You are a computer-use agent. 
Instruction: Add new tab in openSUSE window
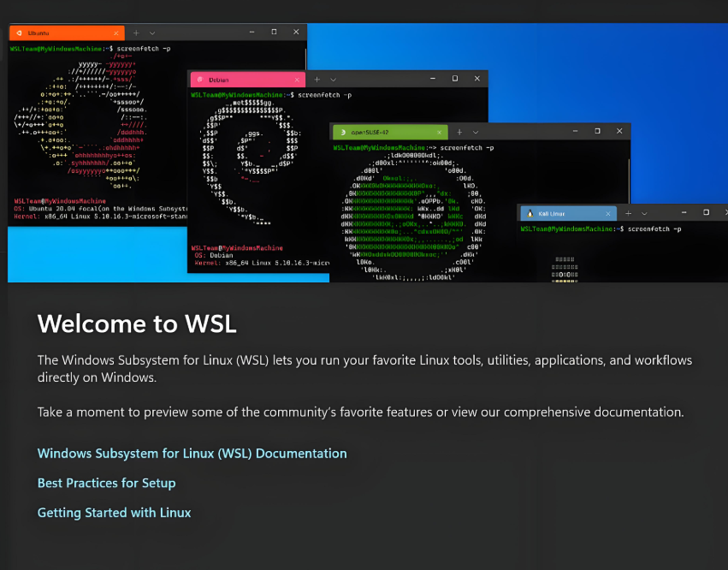459,133
